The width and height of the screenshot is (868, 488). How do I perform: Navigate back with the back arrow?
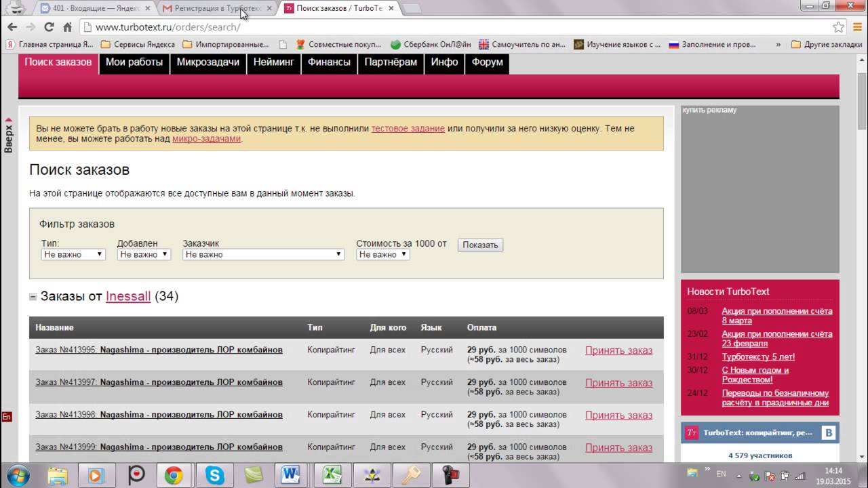(x=12, y=27)
